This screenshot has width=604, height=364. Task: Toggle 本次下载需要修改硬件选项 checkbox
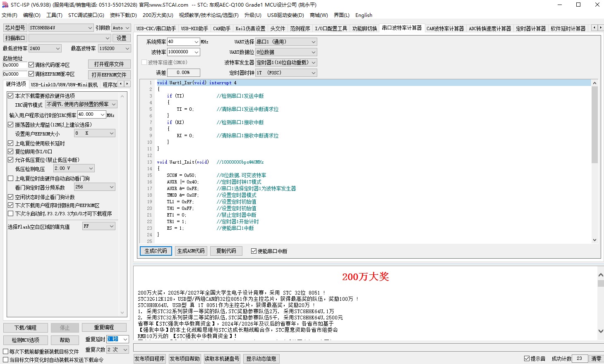[x=11, y=95]
